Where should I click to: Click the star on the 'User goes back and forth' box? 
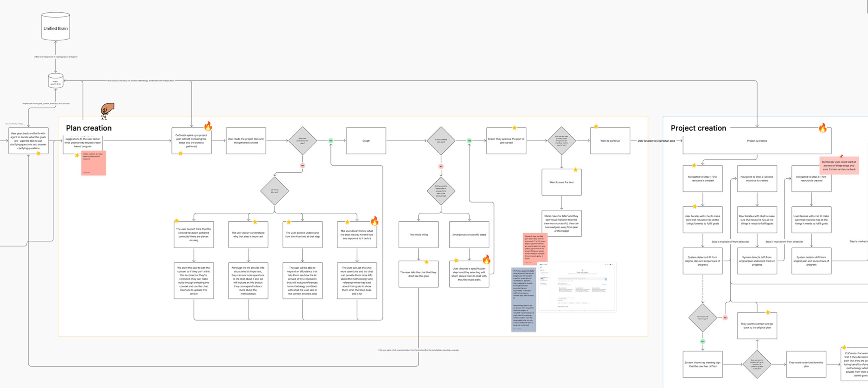[x=38, y=153]
